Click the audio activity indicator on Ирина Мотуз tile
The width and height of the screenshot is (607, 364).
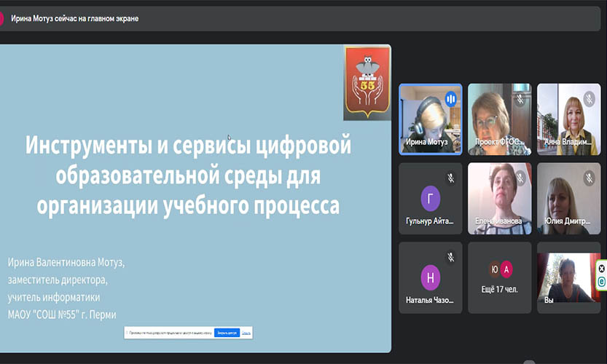click(451, 98)
